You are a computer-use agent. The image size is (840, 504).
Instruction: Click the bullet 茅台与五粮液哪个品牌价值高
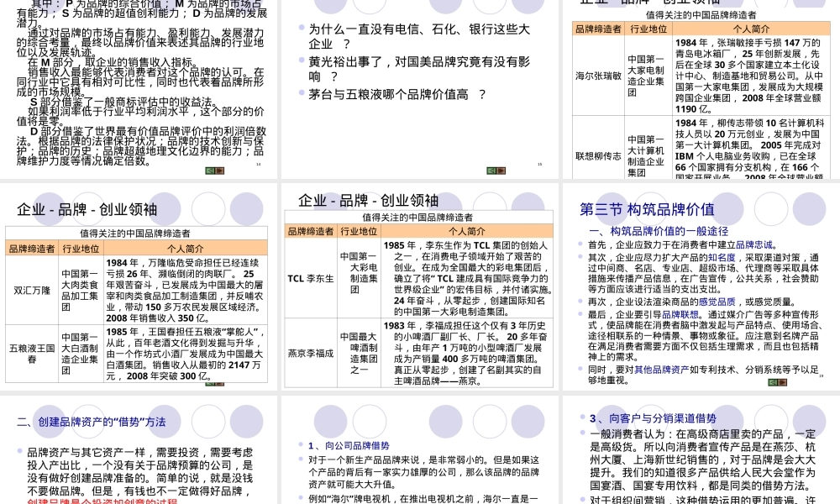[x=397, y=95]
